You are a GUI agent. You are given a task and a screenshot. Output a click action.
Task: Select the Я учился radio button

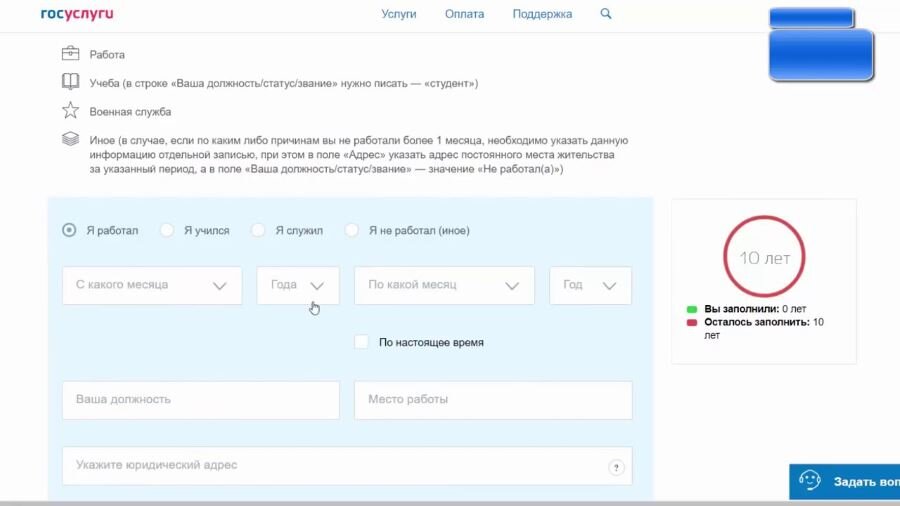click(x=166, y=230)
